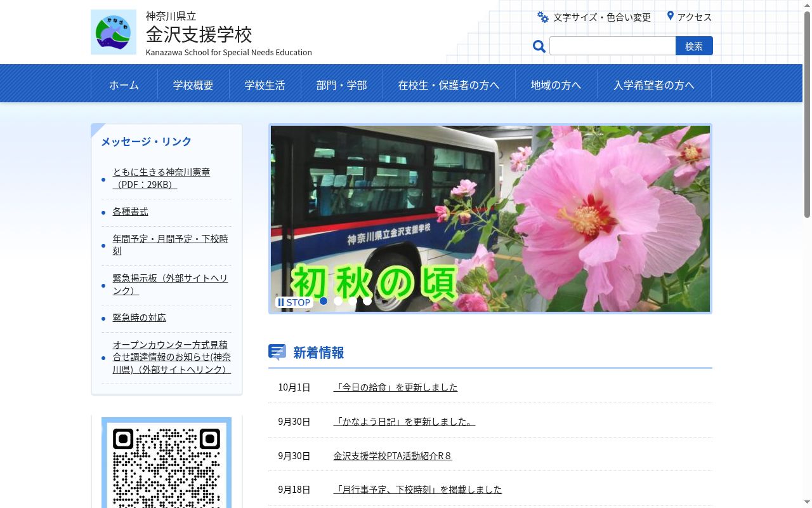Open the 学校概要 navigation menu
The height and width of the screenshot is (508, 812).
coord(193,85)
